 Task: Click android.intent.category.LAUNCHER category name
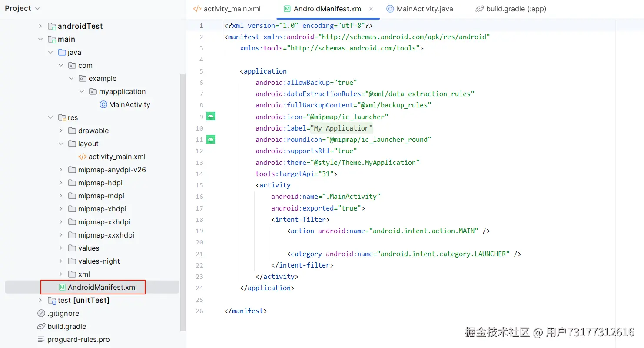pos(443,254)
